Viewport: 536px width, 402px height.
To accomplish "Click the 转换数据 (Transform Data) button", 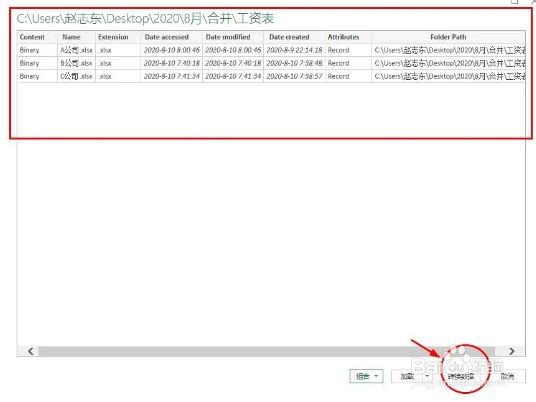I will coord(461,377).
